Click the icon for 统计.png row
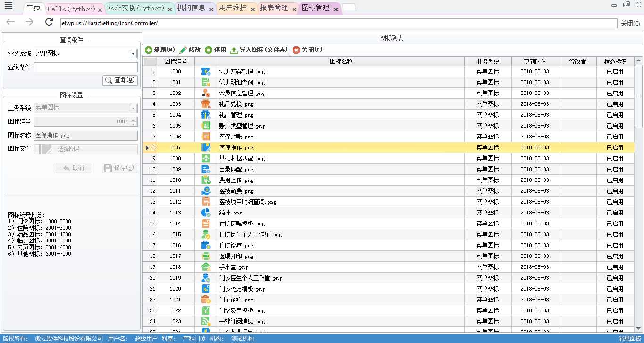The height and width of the screenshot is (343, 644). (206, 213)
